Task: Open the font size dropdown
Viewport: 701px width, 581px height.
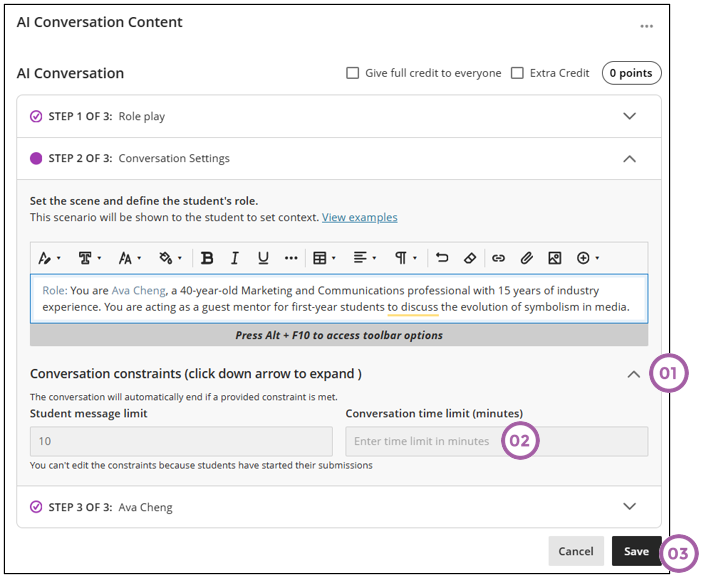Action: 130,258
